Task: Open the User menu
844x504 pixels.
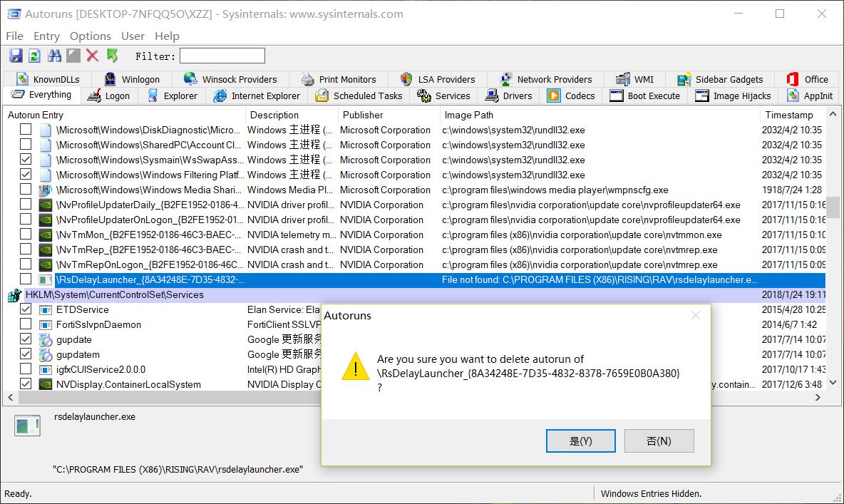Action: point(133,36)
